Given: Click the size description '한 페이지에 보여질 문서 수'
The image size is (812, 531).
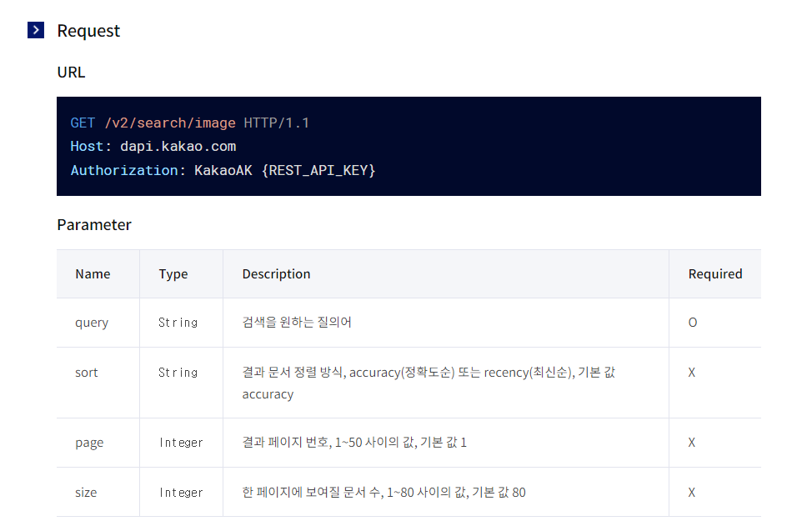Looking at the screenshot, I should coord(383,492).
